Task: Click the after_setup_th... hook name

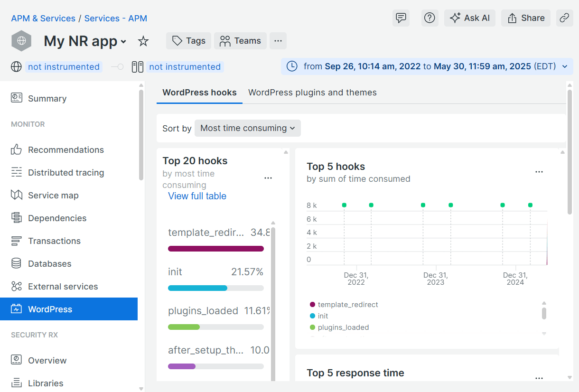Action: 205,350
